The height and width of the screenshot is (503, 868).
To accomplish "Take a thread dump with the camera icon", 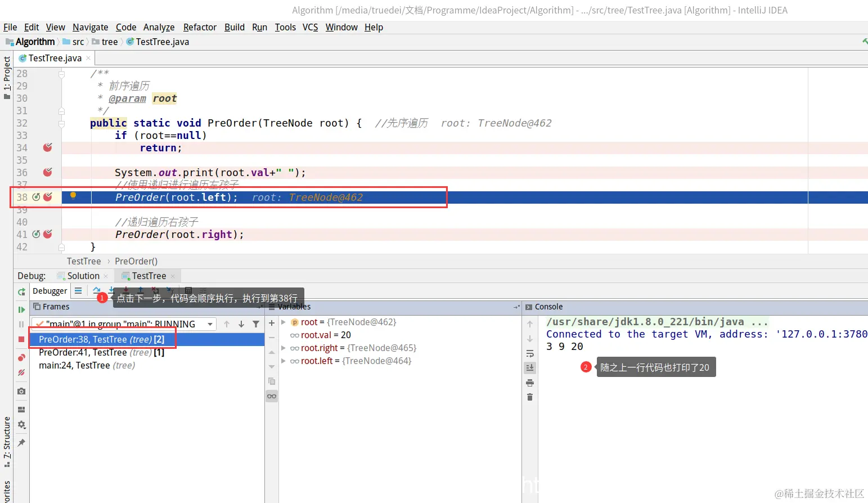I will (21, 391).
